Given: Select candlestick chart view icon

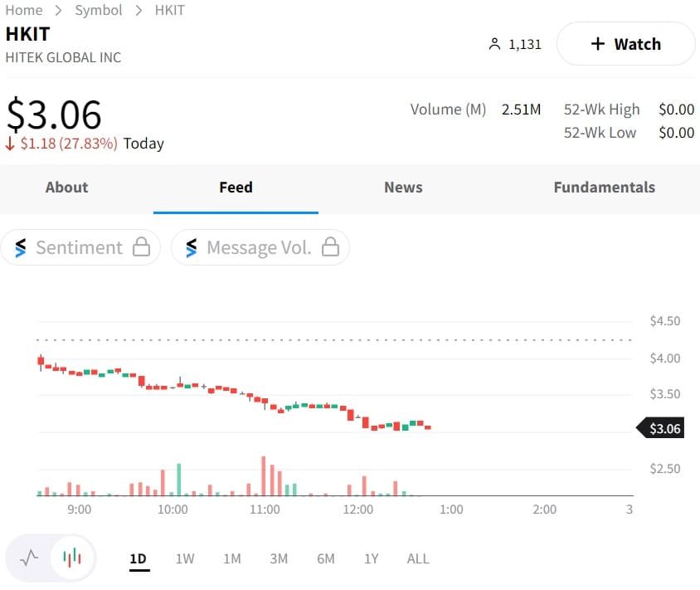Looking at the screenshot, I should coord(73,558).
